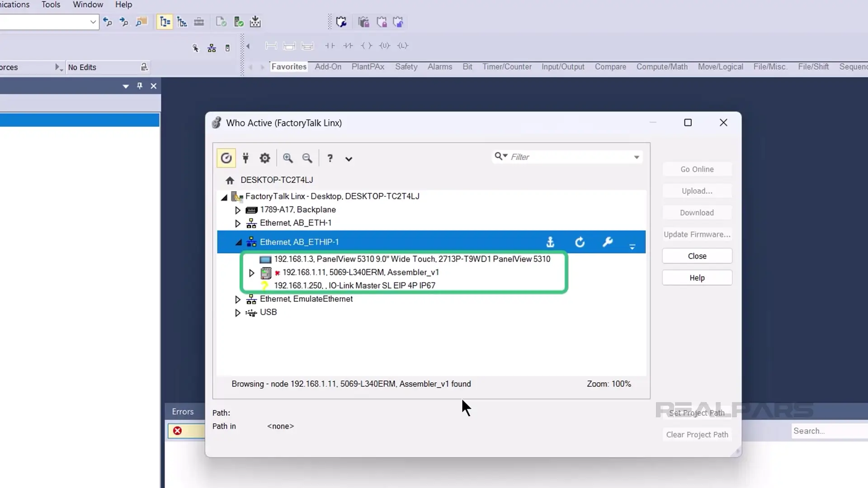
Task: Click the verify routine document icon
Action: (221, 22)
